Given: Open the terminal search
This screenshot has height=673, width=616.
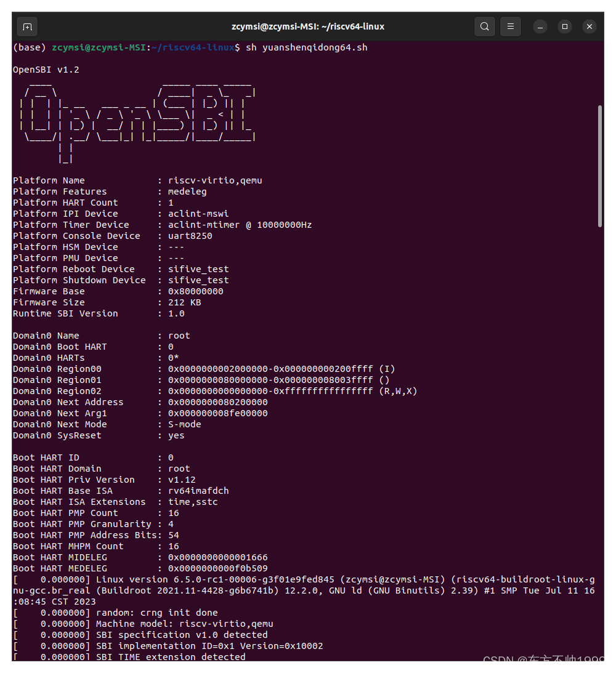Looking at the screenshot, I should coord(484,26).
